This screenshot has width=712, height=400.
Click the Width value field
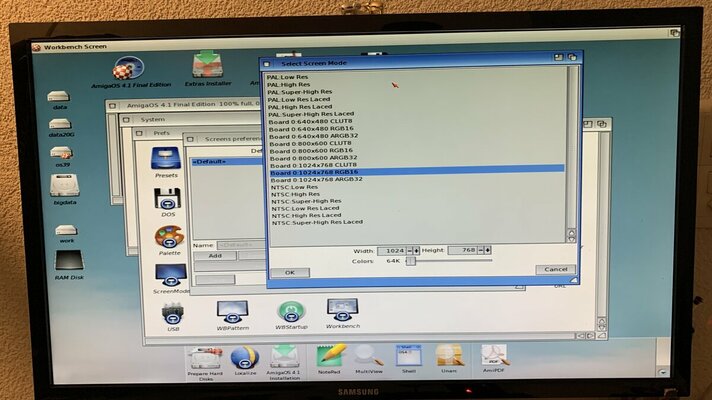pos(391,251)
